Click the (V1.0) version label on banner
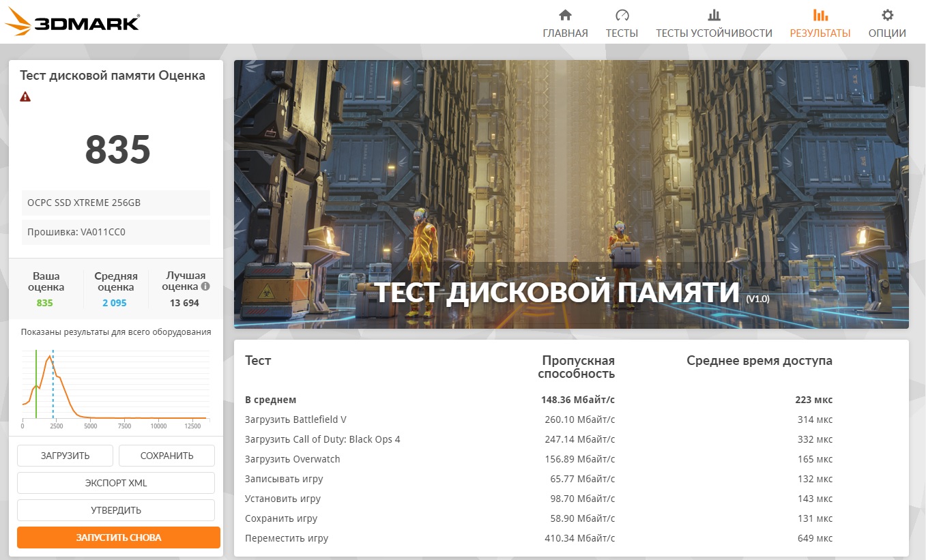 pyautogui.click(x=757, y=299)
